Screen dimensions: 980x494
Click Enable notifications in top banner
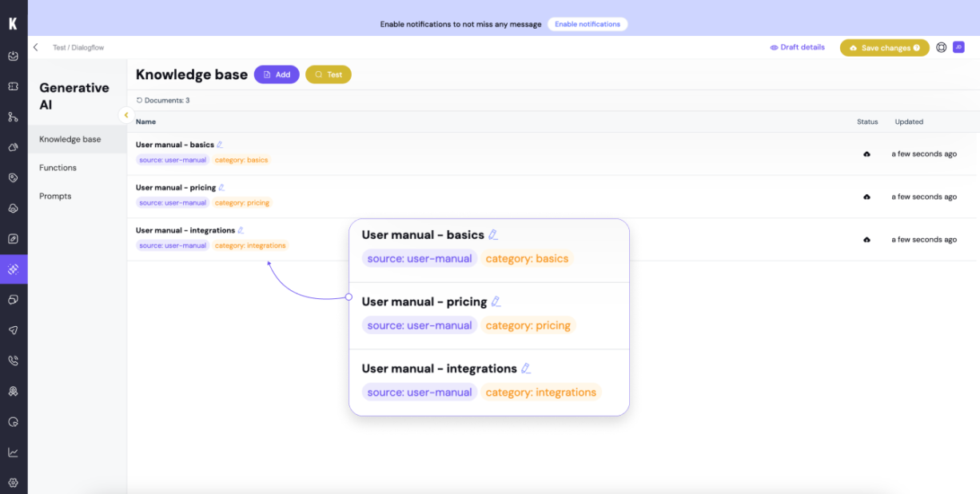588,24
